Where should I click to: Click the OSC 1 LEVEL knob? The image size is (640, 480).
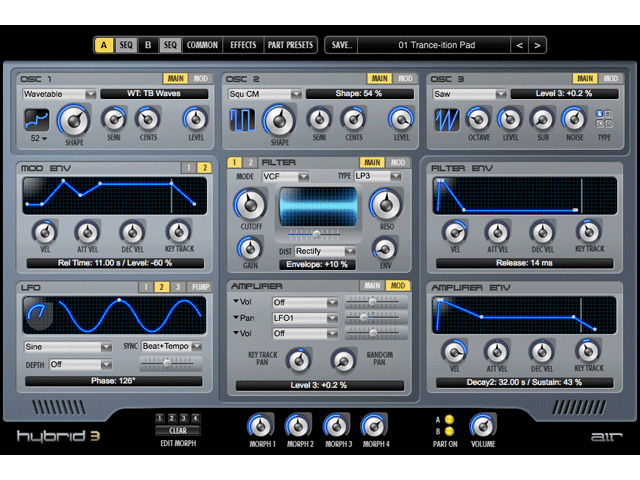point(196,120)
